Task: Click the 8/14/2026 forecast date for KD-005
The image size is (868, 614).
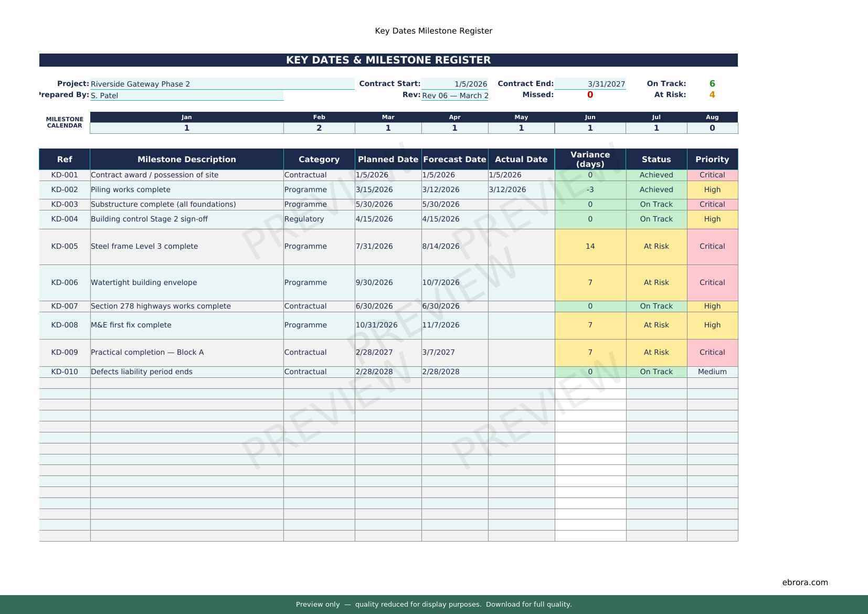Action: coord(454,247)
